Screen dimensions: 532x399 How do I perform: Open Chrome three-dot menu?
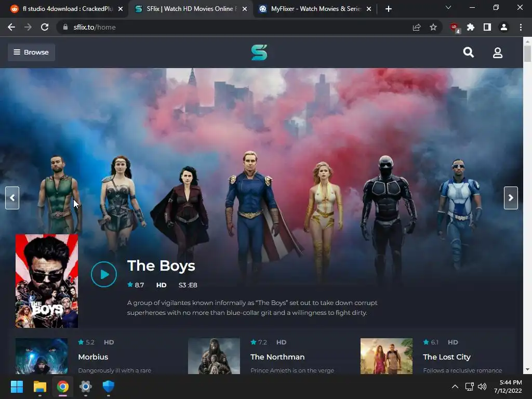click(521, 27)
